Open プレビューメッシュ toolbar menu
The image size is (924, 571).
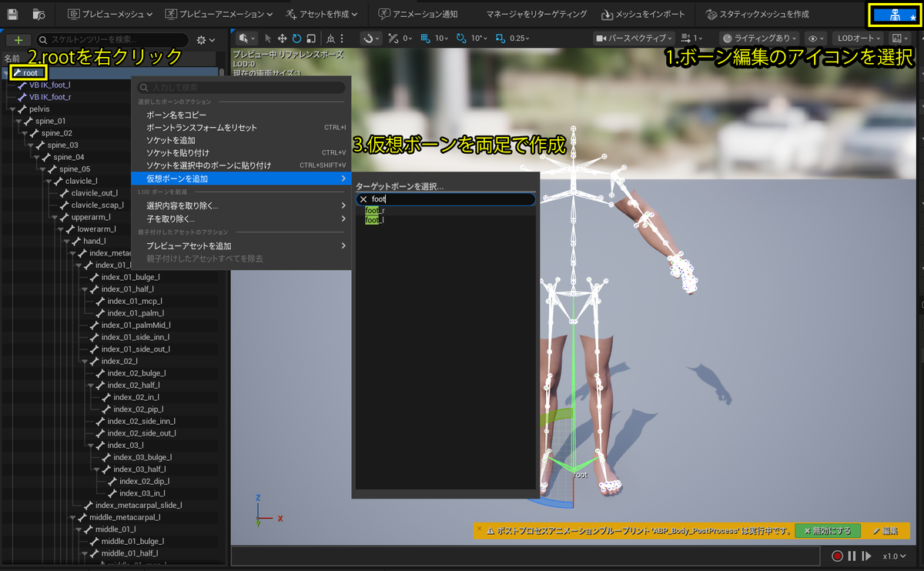pyautogui.click(x=109, y=14)
